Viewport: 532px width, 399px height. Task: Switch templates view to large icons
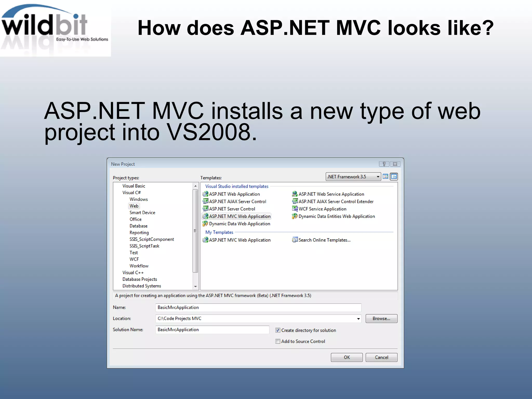point(385,177)
